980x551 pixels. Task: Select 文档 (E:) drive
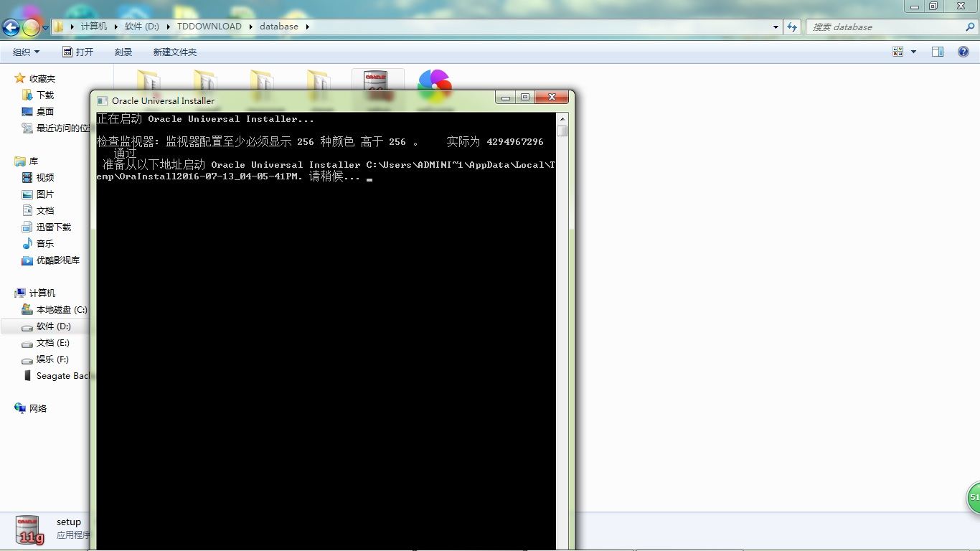pos(53,342)
